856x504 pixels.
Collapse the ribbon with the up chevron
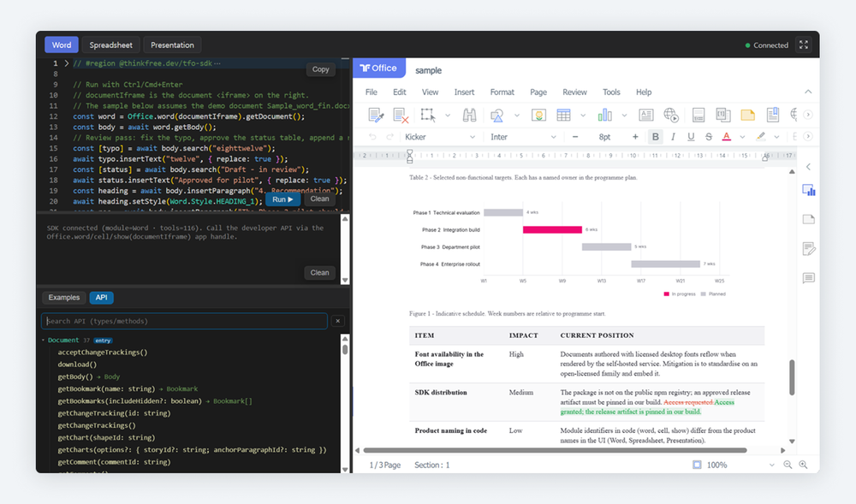pyautogui.click(x=808, y=92)
